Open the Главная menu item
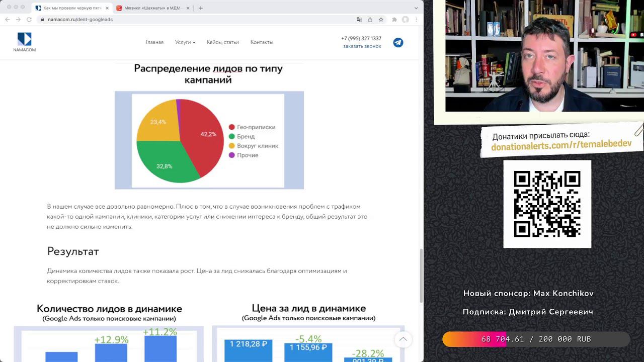The width and height of the screenshot is (644, 362). [154, 42]
